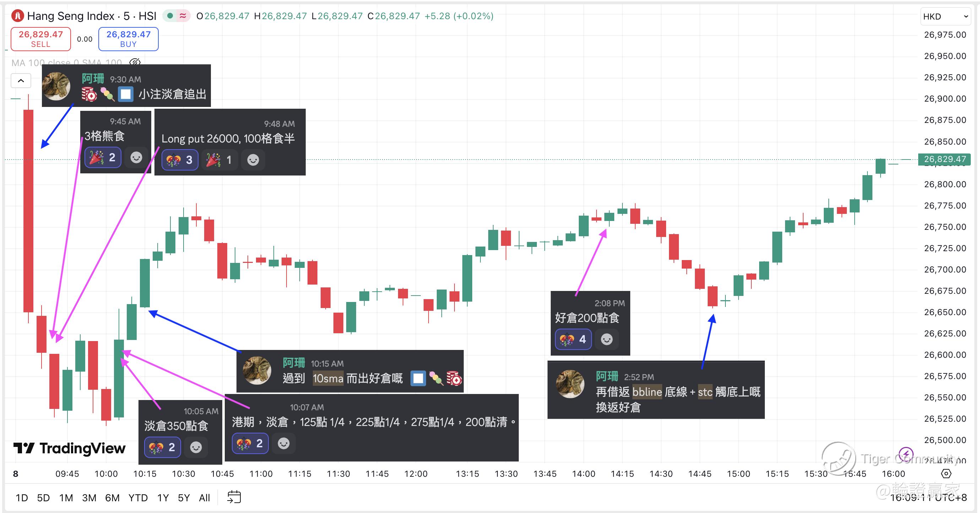Screen dimensions: 980x513
Task: Add smiley reaction on 9:45 AM message
Action: click(x=136, y=157)
